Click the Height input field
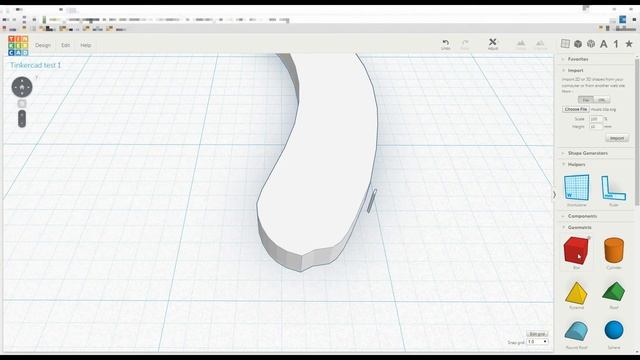Image resolution: width=640 pixels, height=360 pixels. click(x=596, y=127)
